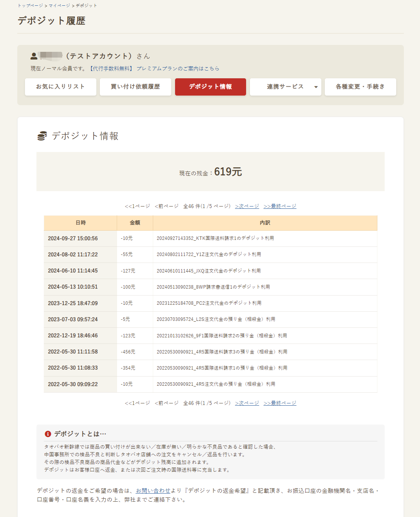Click the info icon in デポジットとは section
The width and height of the screenshot is (420, 517).
[x=48, y=434]
